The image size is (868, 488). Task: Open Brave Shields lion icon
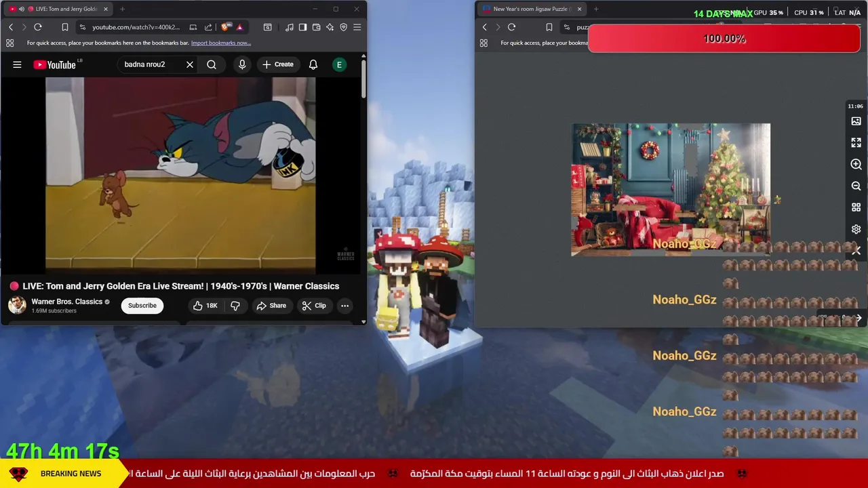226,27
